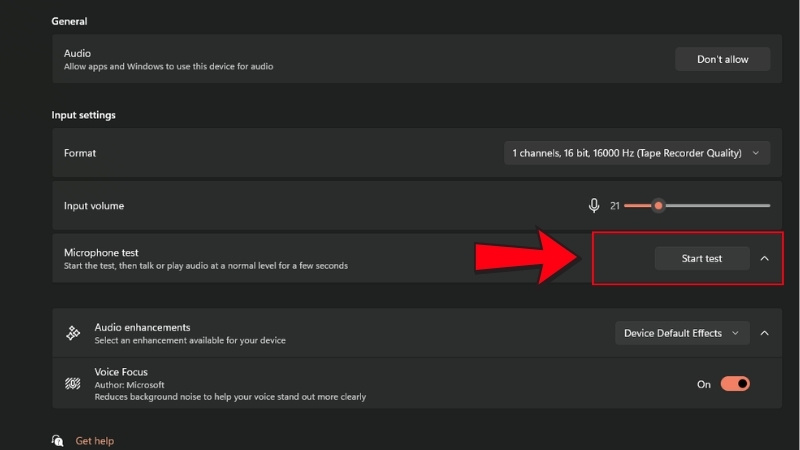
Task: Click the Audio enhancements sparkle icon
Action: (73, 333)
